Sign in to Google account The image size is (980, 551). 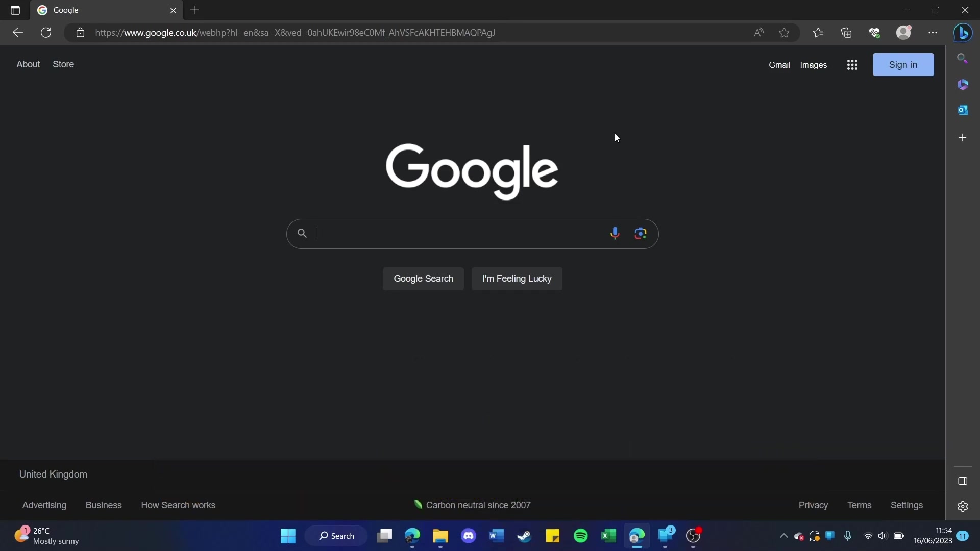tap(903, 65)
